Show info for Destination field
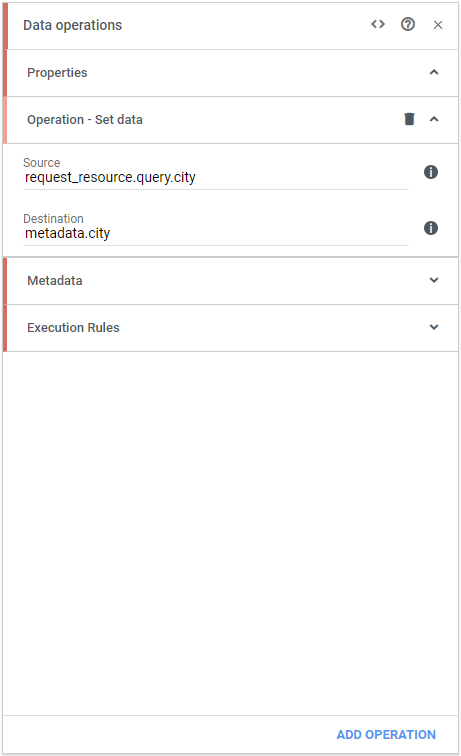Viewport: 461px width, 756px height. 431,228
